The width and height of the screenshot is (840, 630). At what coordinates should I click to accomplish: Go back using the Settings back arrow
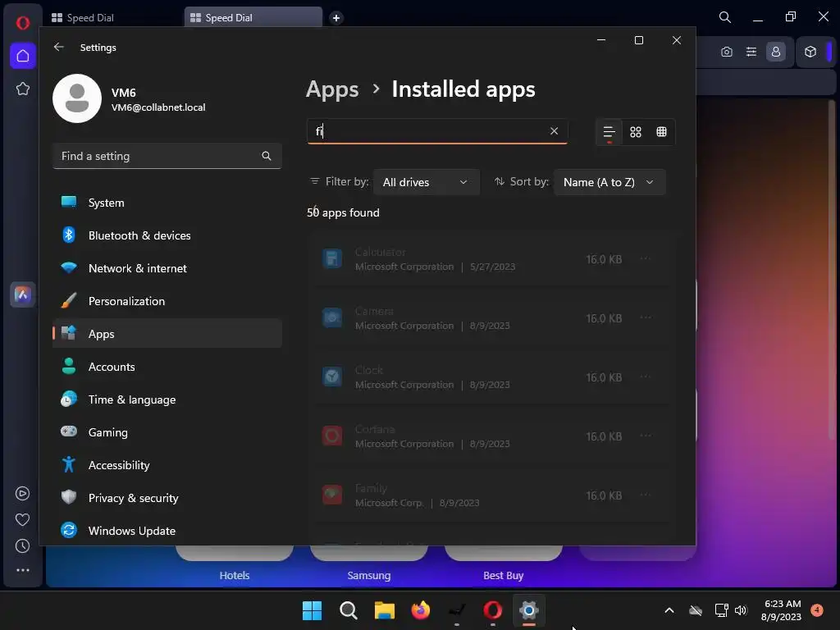click(x=59, y=47)
